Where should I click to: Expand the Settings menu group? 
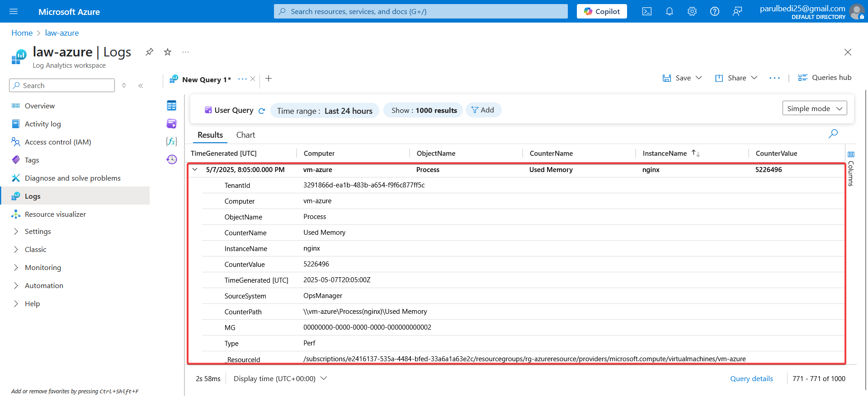38,232
